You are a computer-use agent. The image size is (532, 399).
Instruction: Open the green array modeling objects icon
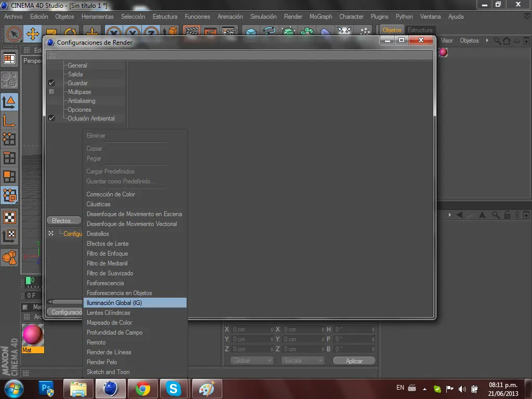307,32
